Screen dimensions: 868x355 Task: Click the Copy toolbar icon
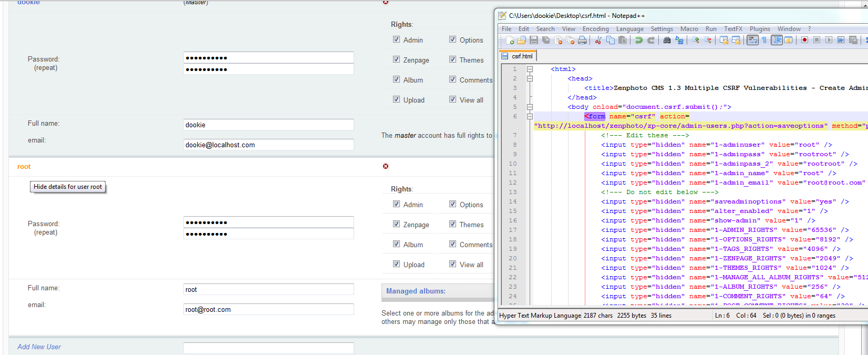click(x=610, y=40)
